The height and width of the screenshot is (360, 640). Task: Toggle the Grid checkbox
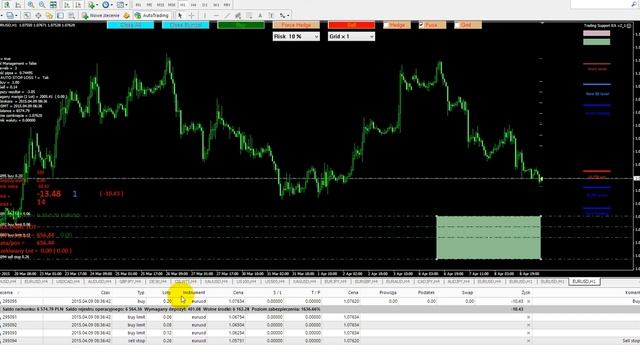[457, 25]
